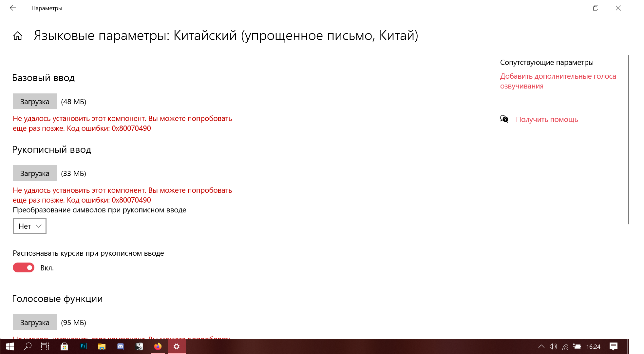Open the clock showing 16:24

pos(593,347)
